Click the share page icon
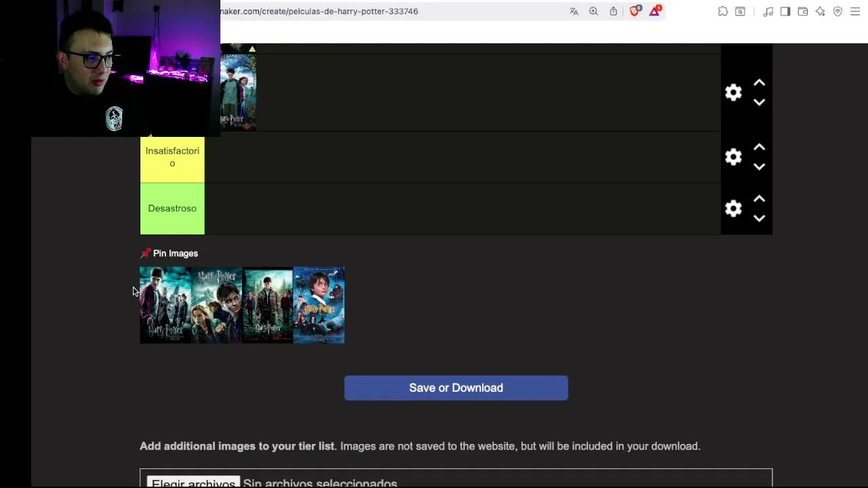This screenshot has height=488, width=868. coord(613,12)
